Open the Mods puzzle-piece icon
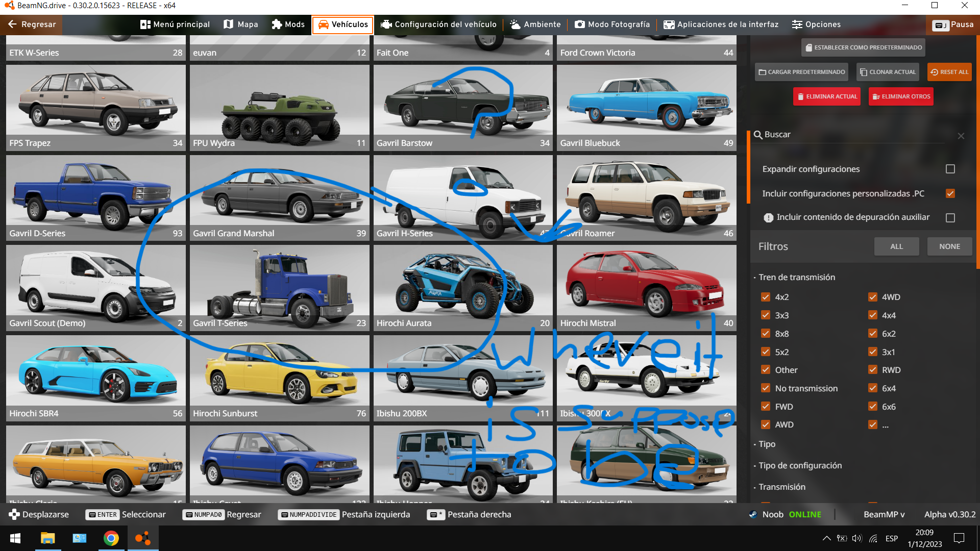The height and width of the screenshot is (551, 980). pos(277,24)
